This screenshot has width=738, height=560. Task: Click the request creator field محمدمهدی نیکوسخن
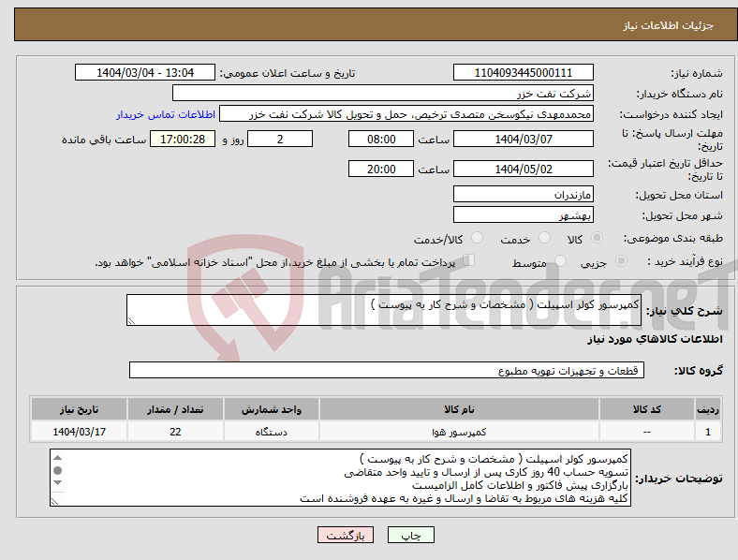coord(406,114)
